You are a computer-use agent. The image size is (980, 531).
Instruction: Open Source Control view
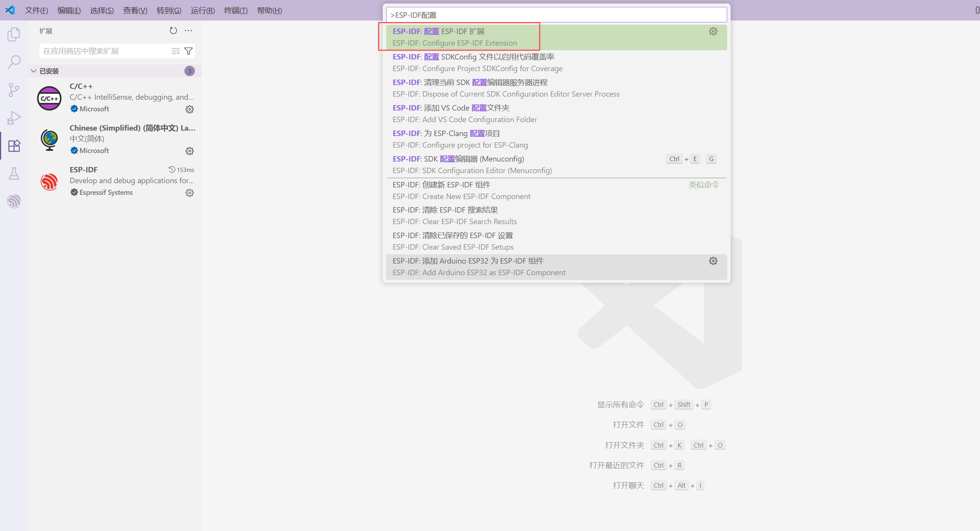(x=14, y=90)
